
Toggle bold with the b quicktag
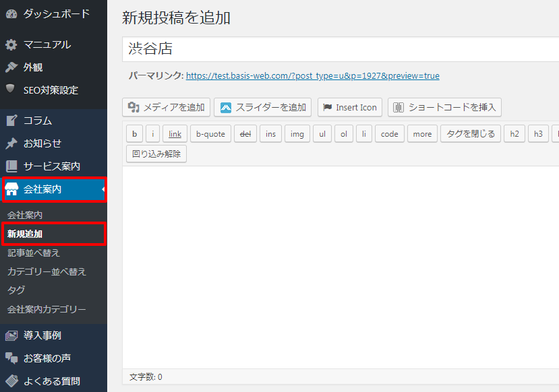pyautogui.click(x=134, y=134)
